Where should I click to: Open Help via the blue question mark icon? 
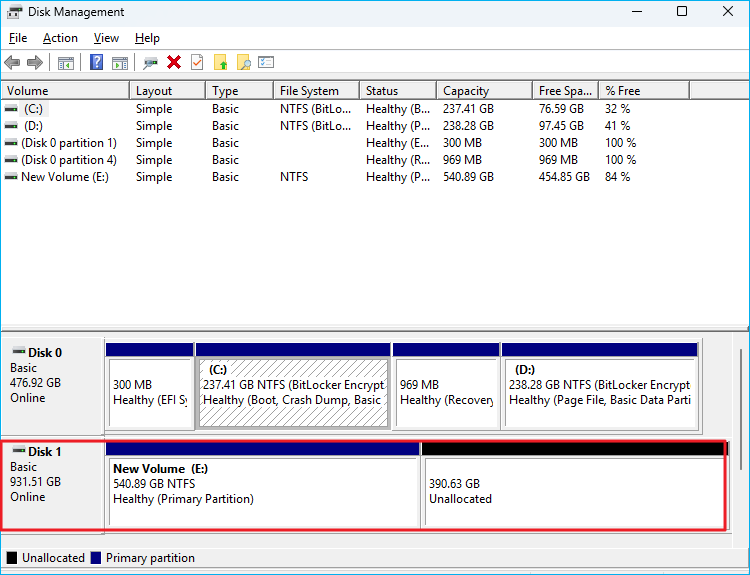coord(96,63)
